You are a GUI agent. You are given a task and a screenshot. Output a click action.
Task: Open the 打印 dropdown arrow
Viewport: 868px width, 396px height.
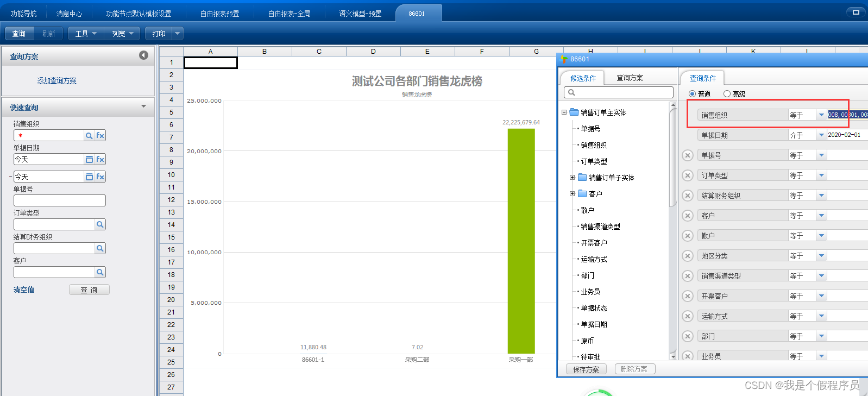tap(178, 34)
